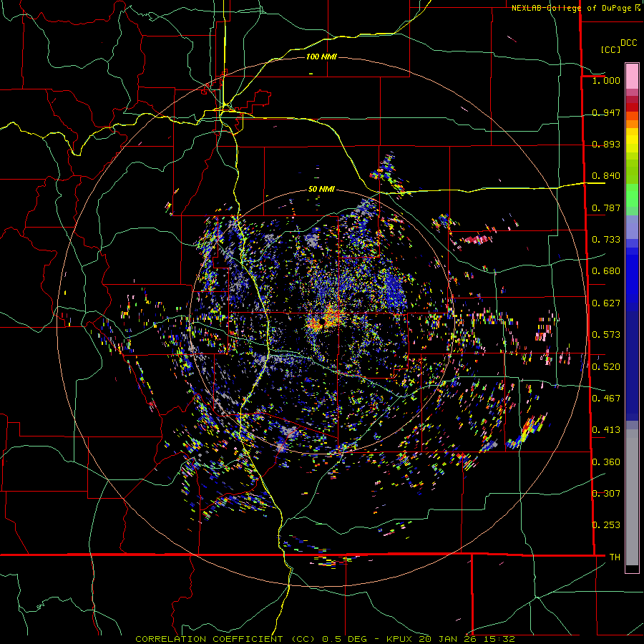
Task: Click the DCC label above the color scale
Action: tap(628, 43)
